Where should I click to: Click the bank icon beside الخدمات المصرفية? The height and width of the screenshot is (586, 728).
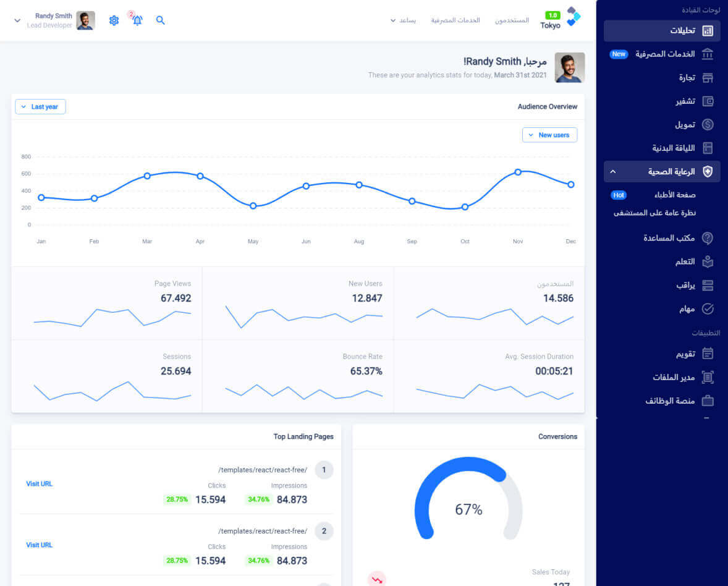coord(708,54)
